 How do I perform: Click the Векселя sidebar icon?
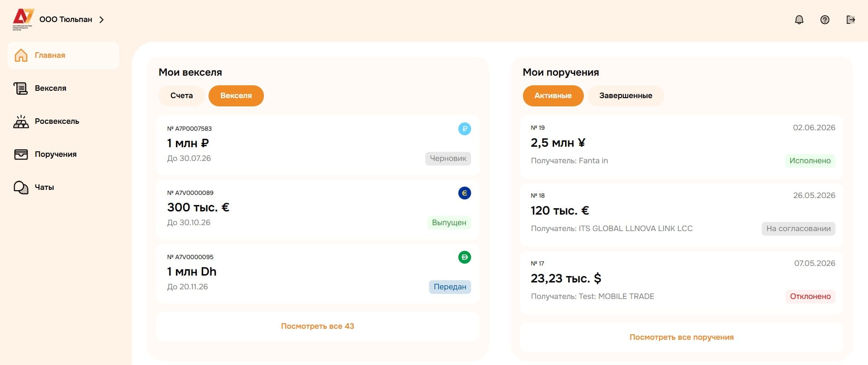coord(21,88)
